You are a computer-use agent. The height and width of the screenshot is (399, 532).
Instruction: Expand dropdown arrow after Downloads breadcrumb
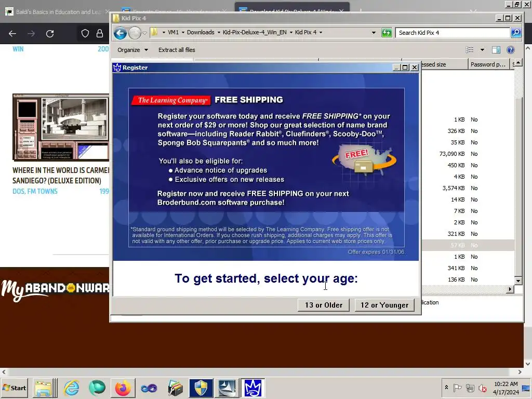tap(219, 33)
